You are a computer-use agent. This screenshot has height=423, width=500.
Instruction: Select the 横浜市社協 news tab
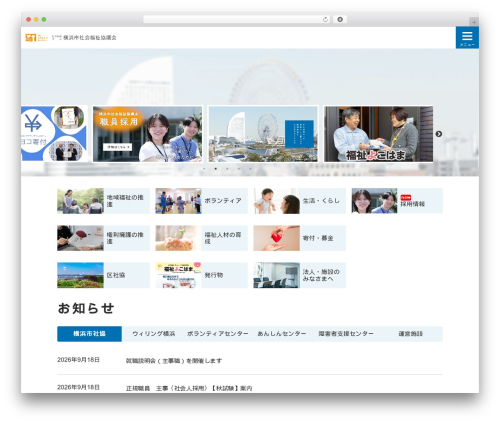click(89, 334)
